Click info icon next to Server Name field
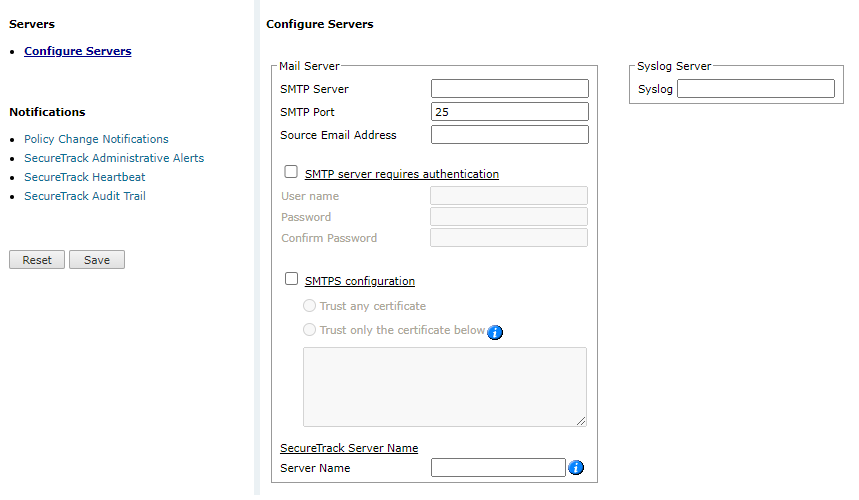 pyautogui.click(x=575, y=468)
